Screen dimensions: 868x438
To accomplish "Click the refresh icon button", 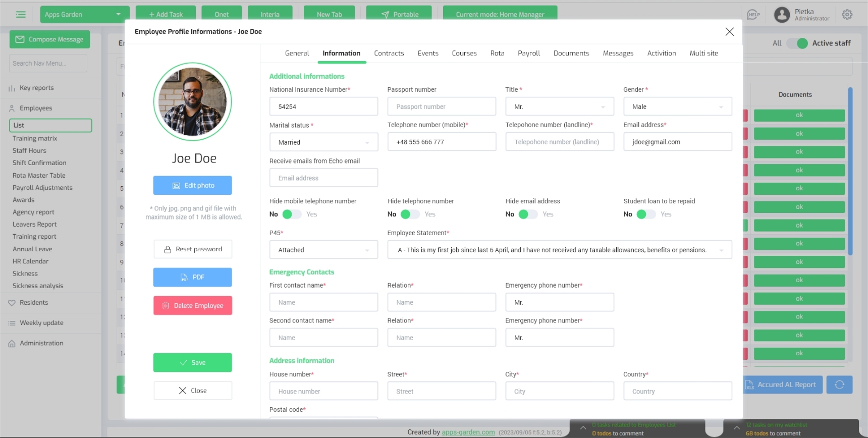I will click(839, 385).
